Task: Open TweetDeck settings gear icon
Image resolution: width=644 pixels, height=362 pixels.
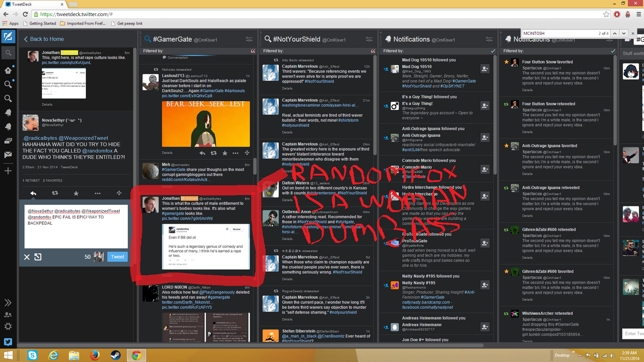Action: tap(8, 327)
